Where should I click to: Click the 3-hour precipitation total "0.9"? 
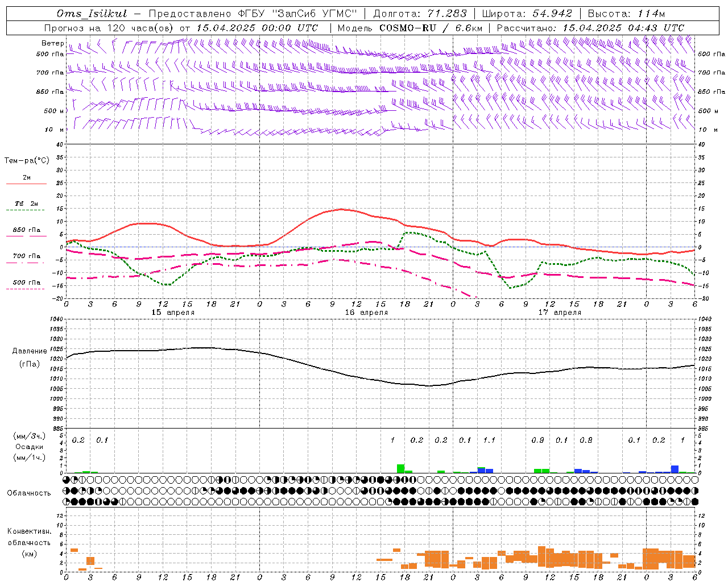point(537,440)
